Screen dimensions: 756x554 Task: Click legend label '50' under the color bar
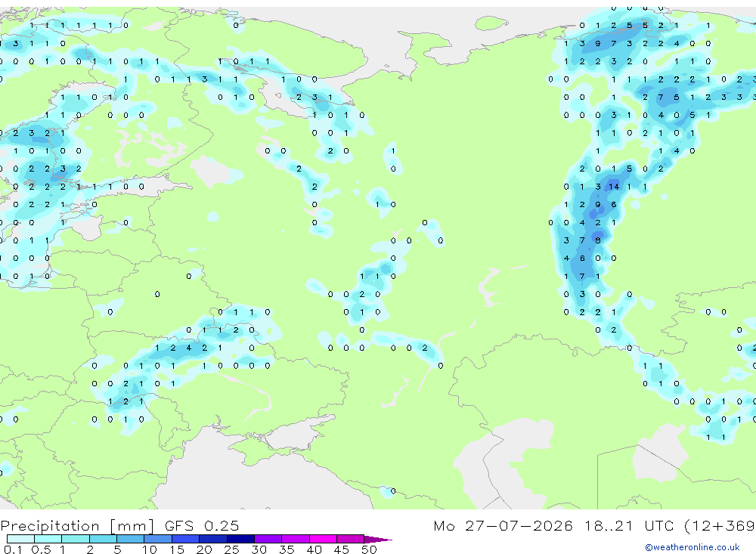pos(370,549)
